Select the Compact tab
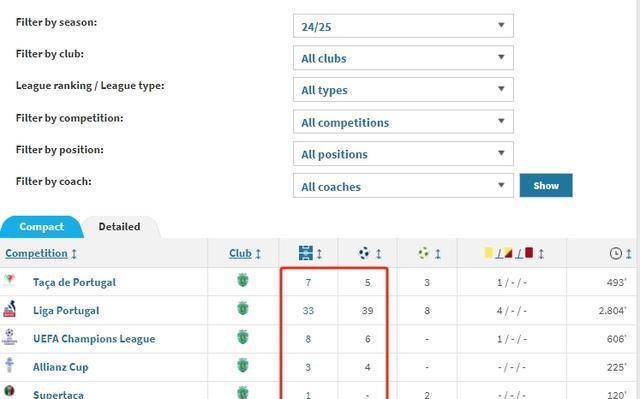Screen dimensions: 640x399 click(x=41, y=227)
